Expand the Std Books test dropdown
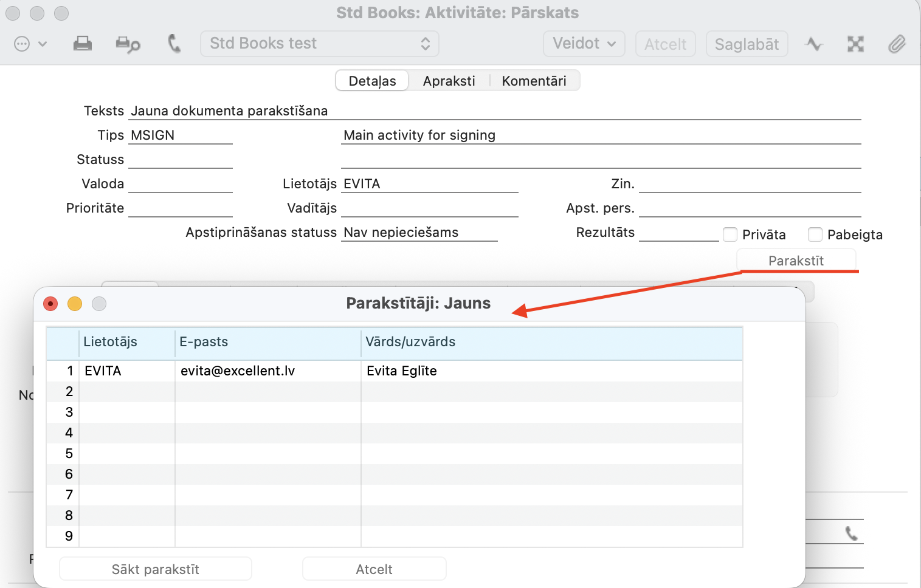Screen dimensions: 921x588 coord(320,44)
